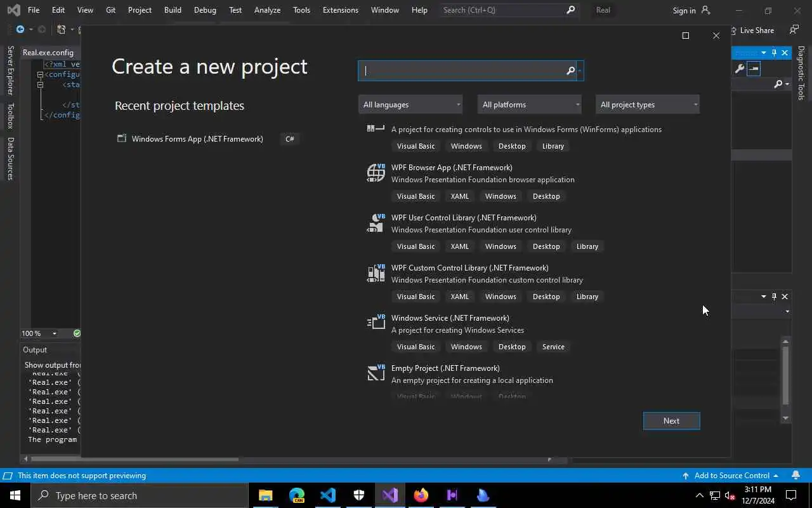
Task: Click the account person icon beside Sign in
Action: 706,10
